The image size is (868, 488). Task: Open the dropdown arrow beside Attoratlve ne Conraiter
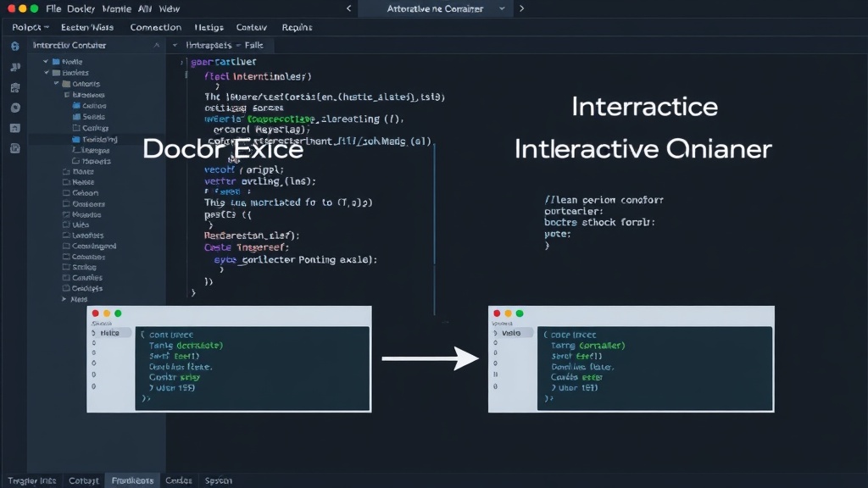tap(502, 8)
